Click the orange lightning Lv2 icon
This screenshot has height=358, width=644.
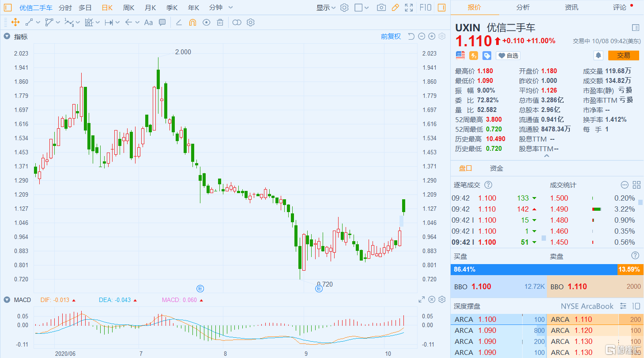(x=474, y=56)
